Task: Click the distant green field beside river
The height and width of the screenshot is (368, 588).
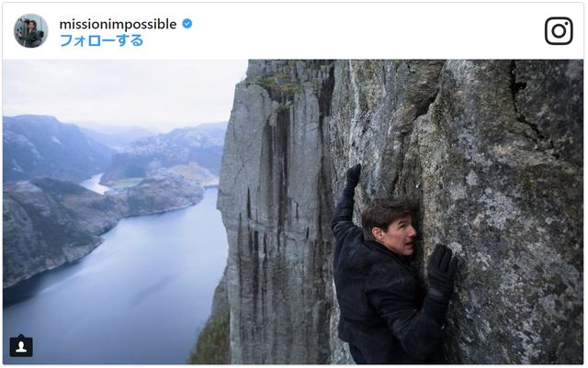Action: [x=130, y=183]
